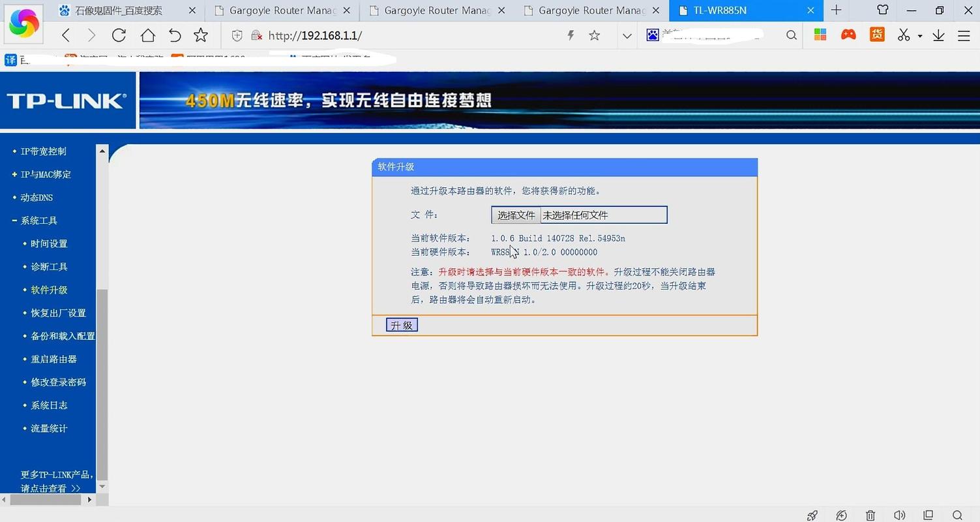Click the 360 browser colorful logo
This screenshot has width=980, height=522.
(x=23, y=23)
